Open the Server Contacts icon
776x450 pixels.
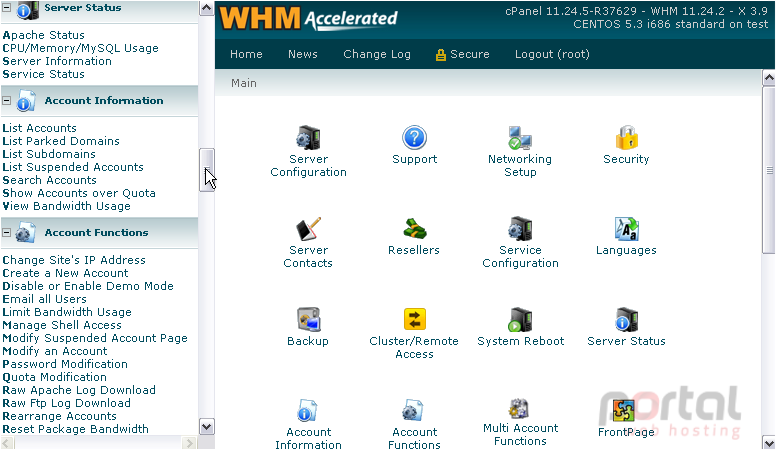[308, 229]
